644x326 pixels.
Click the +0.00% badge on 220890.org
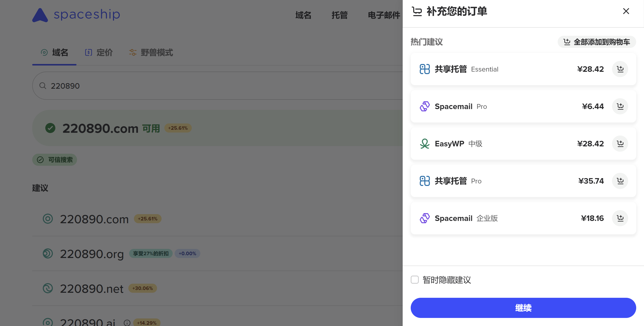(187, 253)
